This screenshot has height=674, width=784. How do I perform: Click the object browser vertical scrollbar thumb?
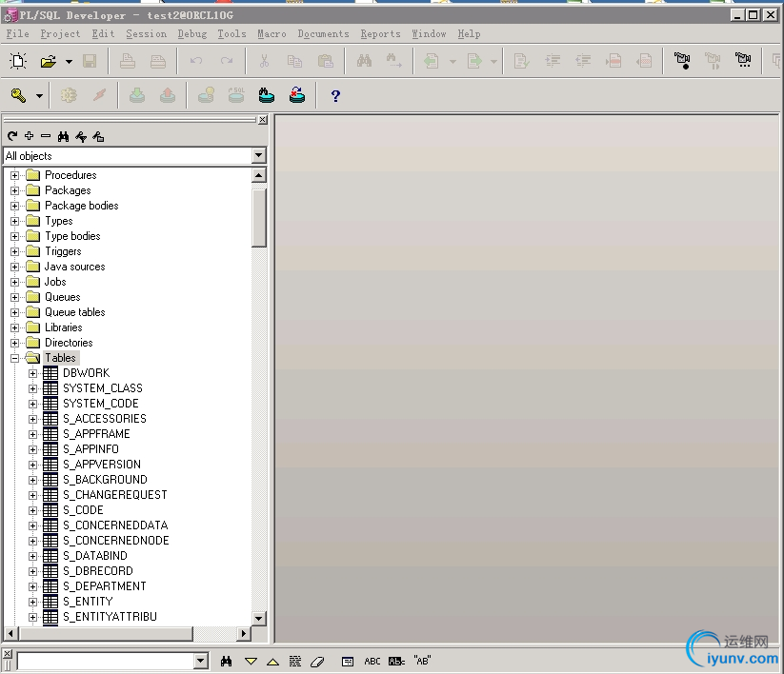point(258,217)
